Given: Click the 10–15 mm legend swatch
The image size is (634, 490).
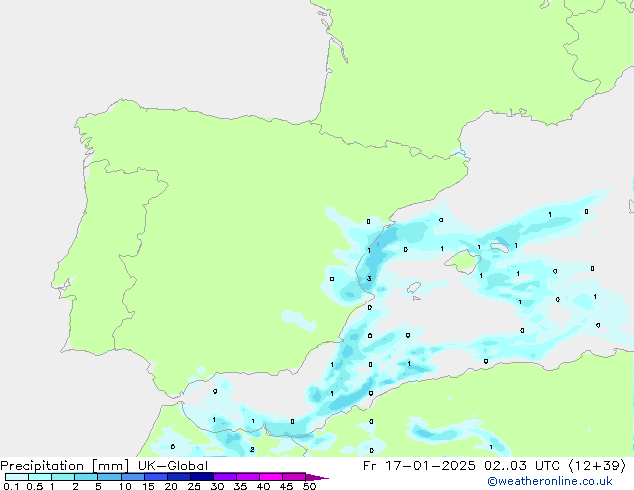Looking at the screenshot, I should point(132,477).
